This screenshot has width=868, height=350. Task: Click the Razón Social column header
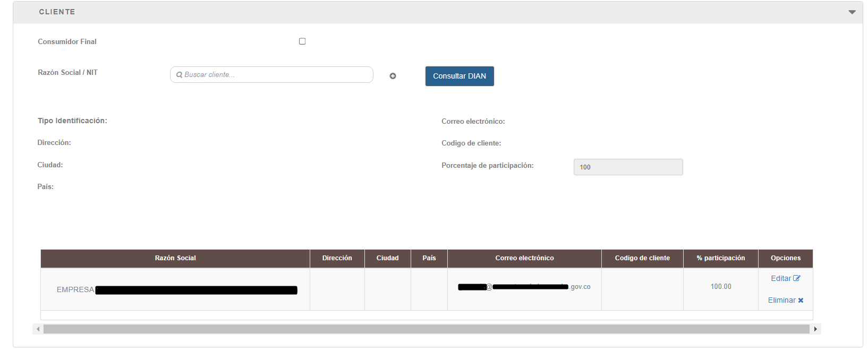[175, 258]
